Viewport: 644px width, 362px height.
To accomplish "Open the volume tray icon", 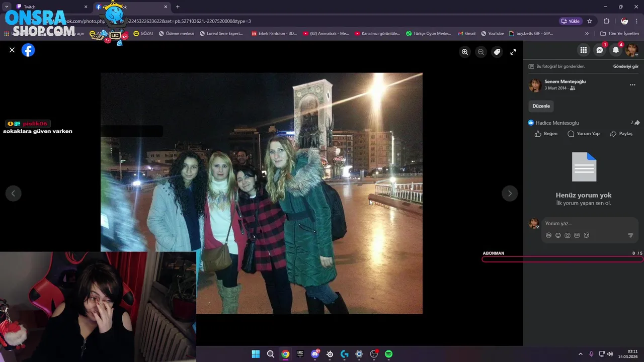I will pos(610,354).
